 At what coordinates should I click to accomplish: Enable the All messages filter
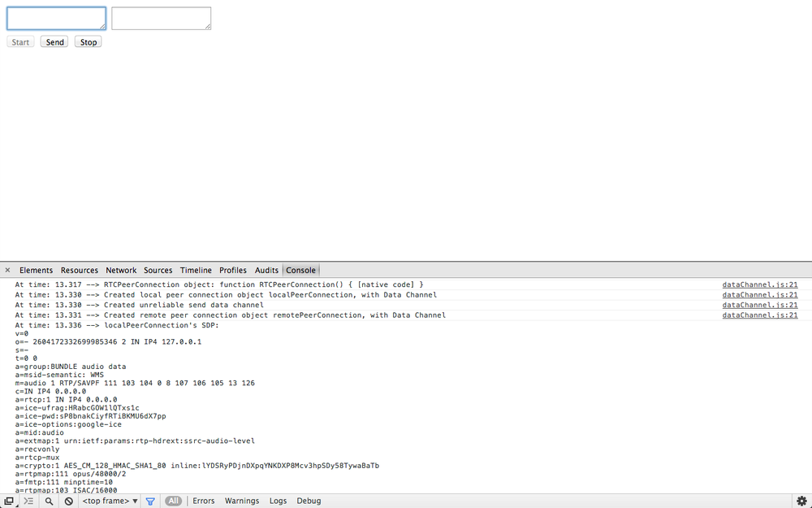173,501
